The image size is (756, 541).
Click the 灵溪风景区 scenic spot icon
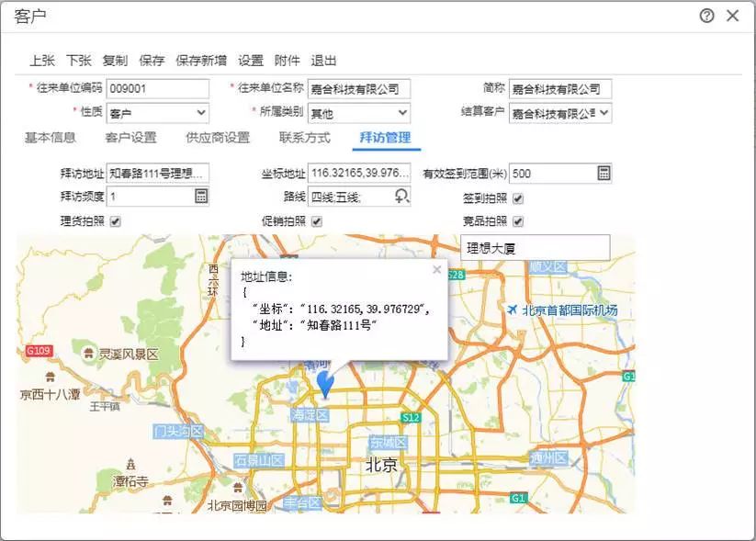(87, 353)
